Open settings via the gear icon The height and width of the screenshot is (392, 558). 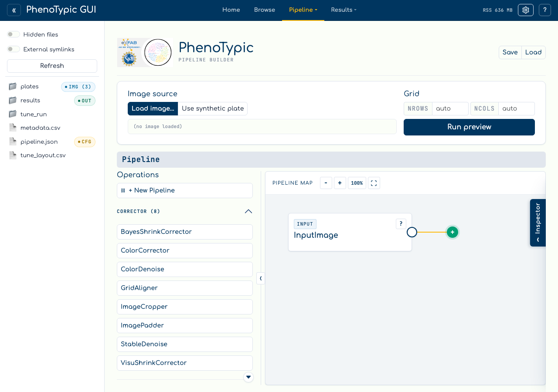point(526,10)
